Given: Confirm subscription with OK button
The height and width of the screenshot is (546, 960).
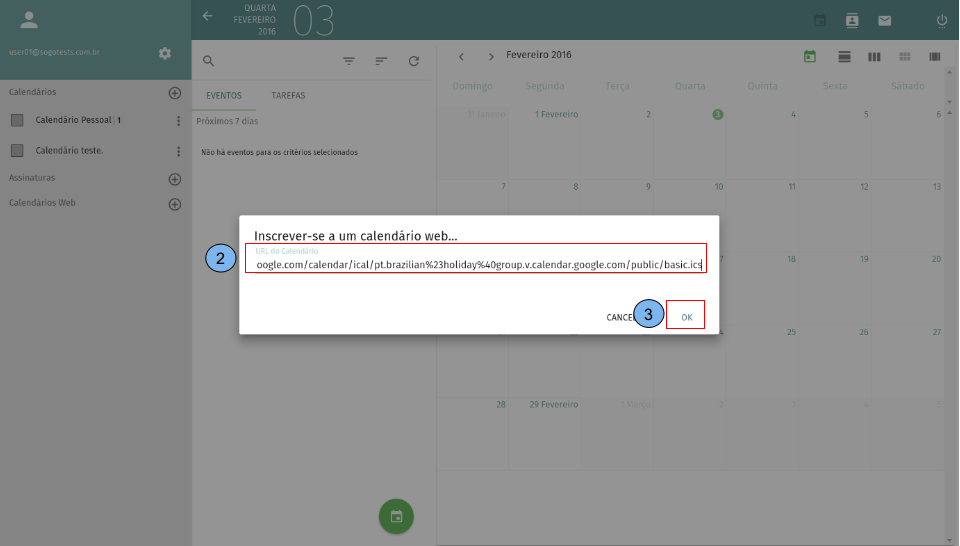Looking at the screenshot, I should point(687,317).
